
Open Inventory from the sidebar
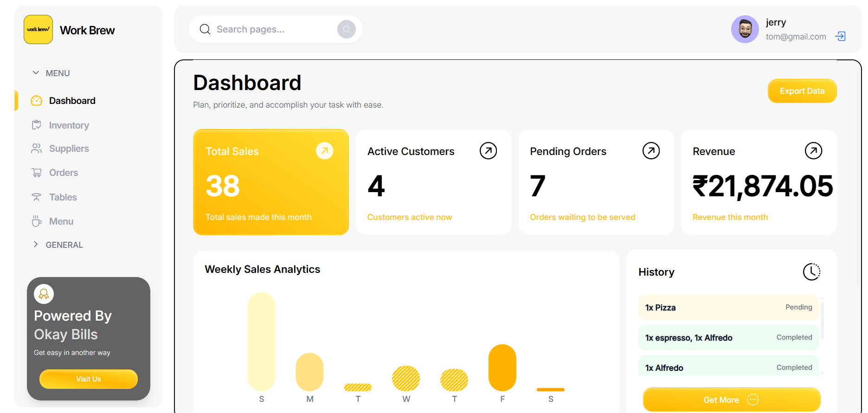[x=69, y=125]
